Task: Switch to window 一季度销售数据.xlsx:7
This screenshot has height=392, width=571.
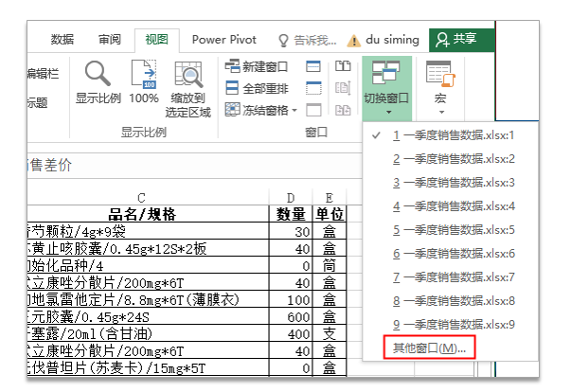Action: point(451,277)
